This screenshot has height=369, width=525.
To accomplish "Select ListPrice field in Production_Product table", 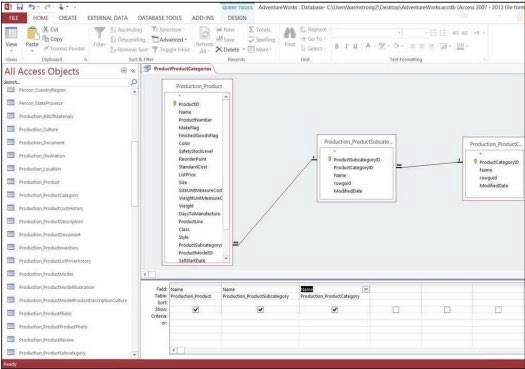I will pos(187,175).
